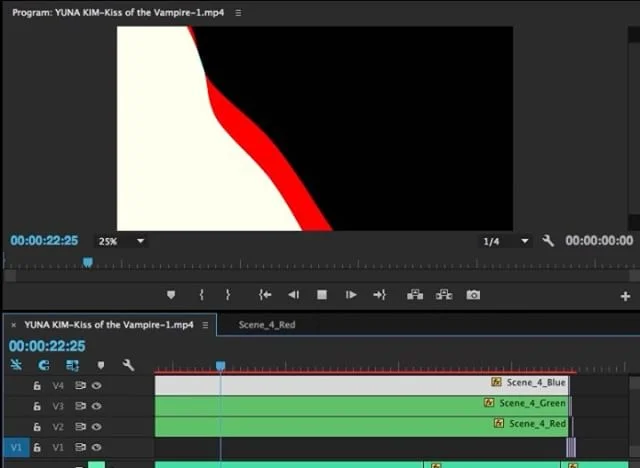Go to In point button

(x=264, y=295)
